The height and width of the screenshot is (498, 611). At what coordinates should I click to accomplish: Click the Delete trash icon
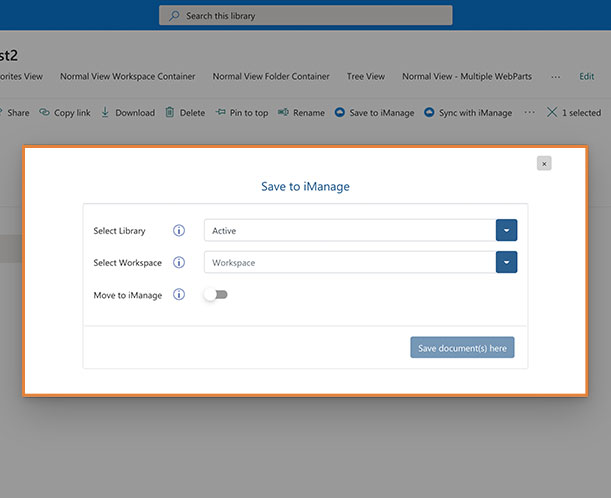tap(170, 112)
